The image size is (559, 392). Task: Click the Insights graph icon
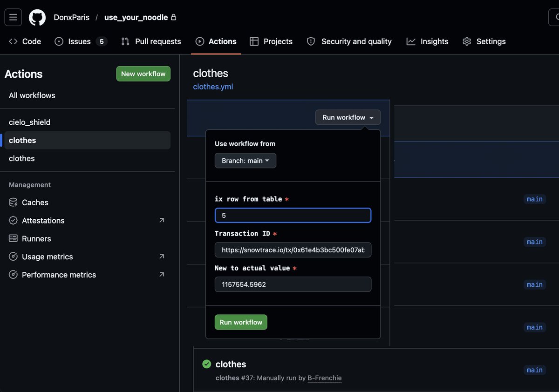tap(411, 41)
